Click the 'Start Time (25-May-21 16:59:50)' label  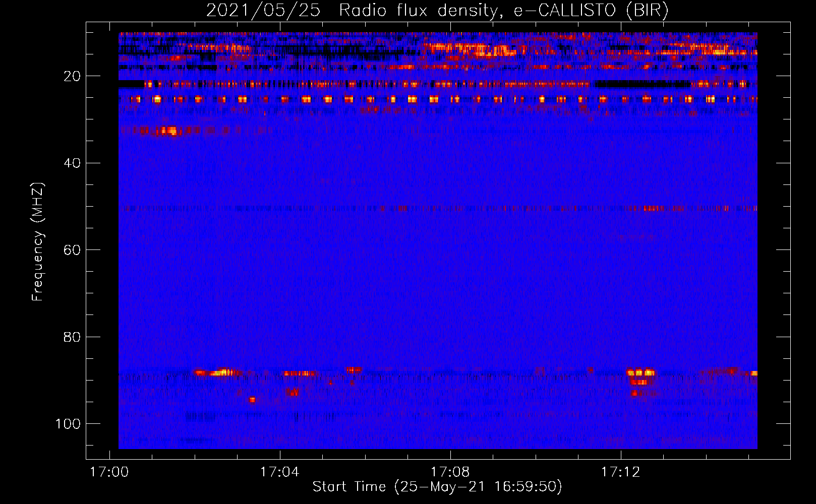(437, 487)
